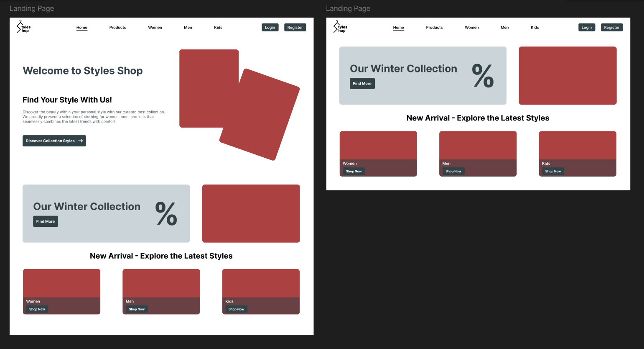Click Shop Now under the Women category
Screen dimensions: 644x349
36,309
